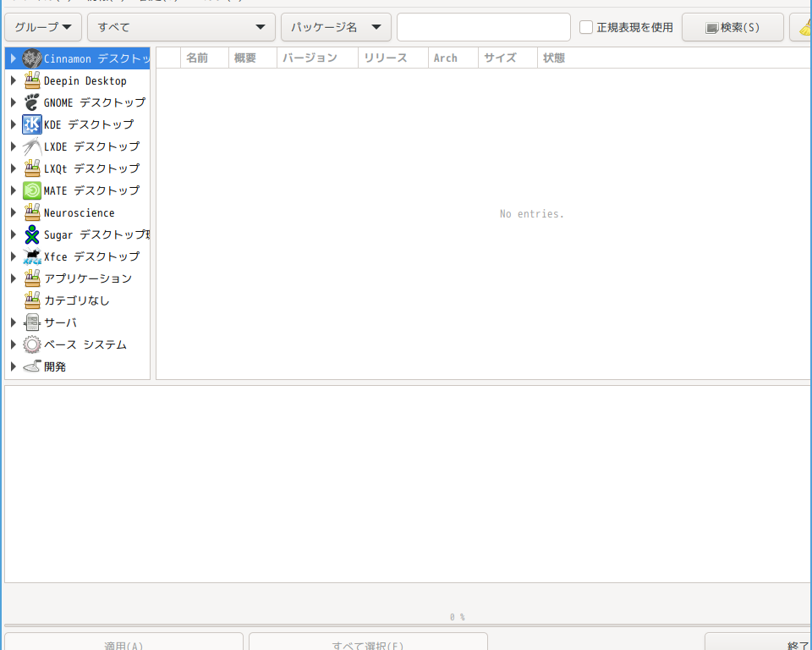The height and width of the screenshot is (650, 812).
Task: Expand the 開発 tree node
Action: coord(14,366)
